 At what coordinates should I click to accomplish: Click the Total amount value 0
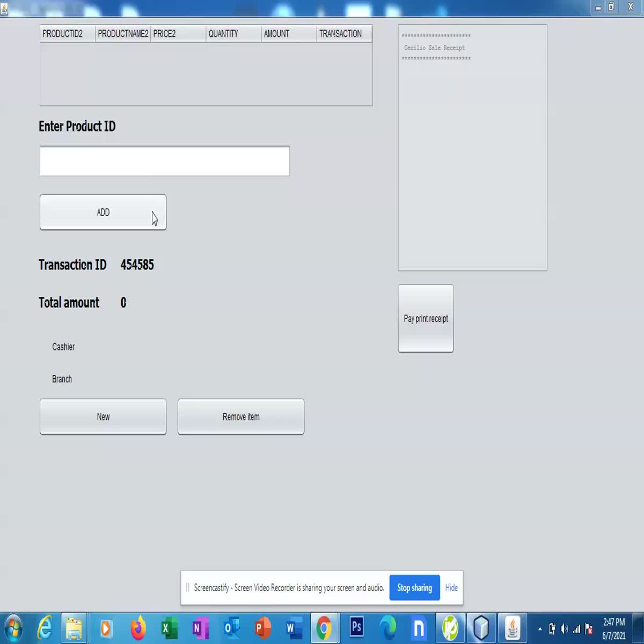pyautogui.click(x=123, y=303)
